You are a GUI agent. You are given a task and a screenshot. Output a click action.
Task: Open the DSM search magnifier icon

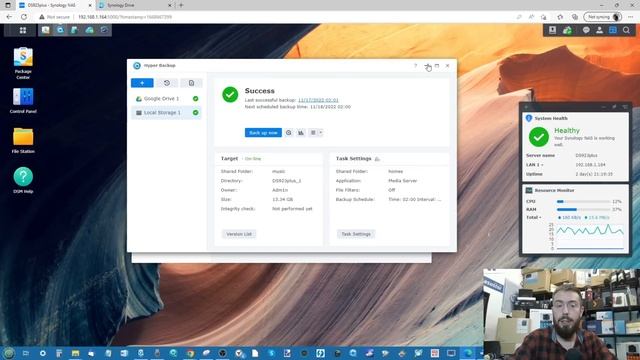coord(626,30)
